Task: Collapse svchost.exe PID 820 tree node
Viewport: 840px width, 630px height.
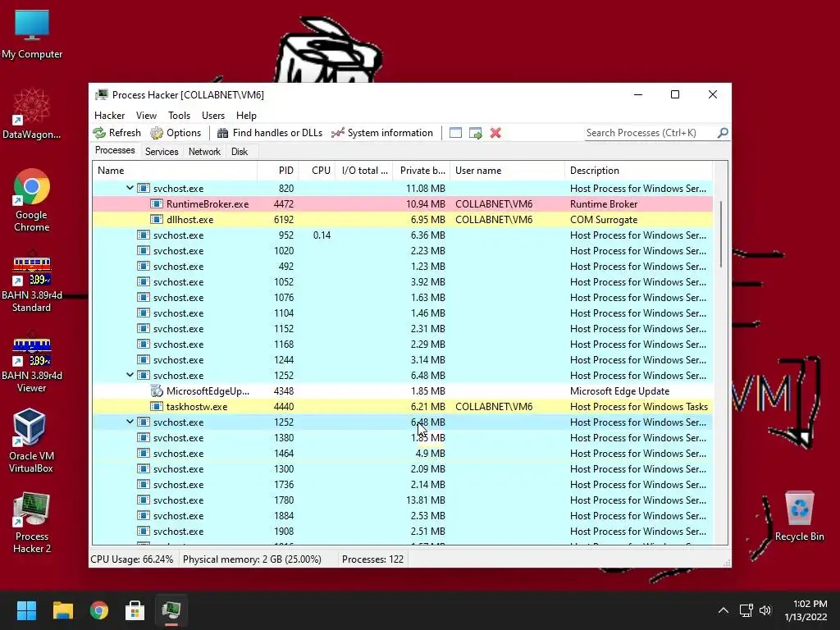Action: pos(130,188)
